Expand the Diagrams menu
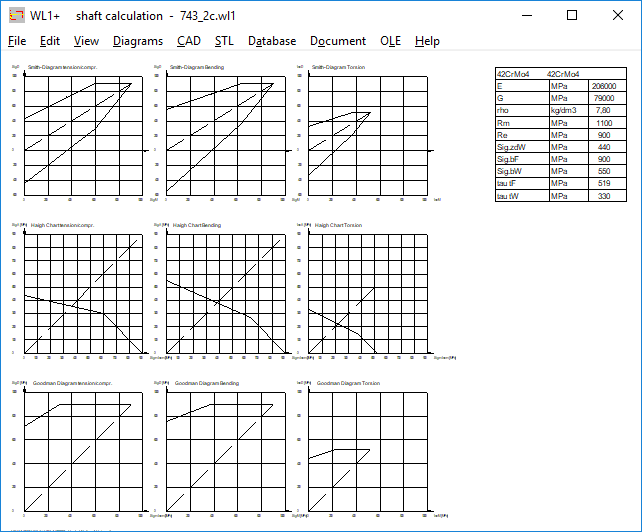This screenshot has width=642, height=532. 138,41
